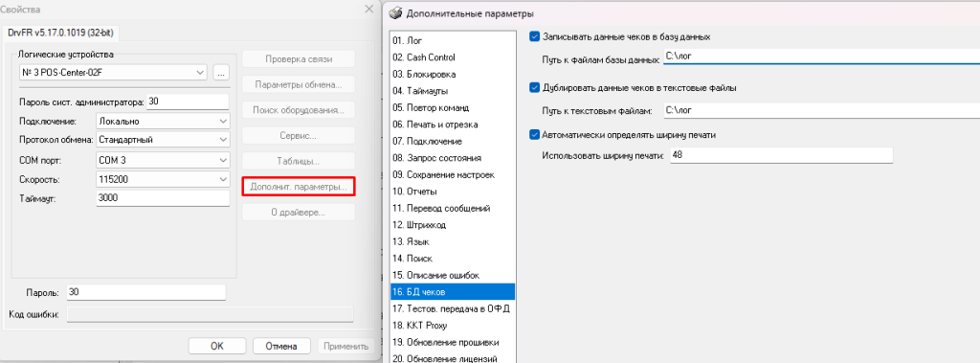The height and width of the screenshot is (363, 980).
Task: Open Дополнит. параметры button
Action: [299, 187]
